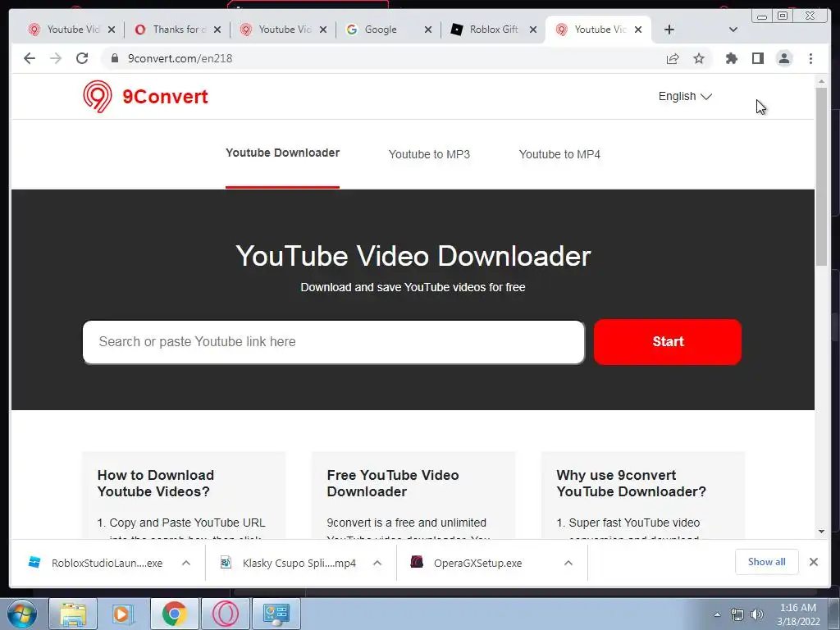
Task: Click the address bar URL
Action: click(x=180, y=58)
